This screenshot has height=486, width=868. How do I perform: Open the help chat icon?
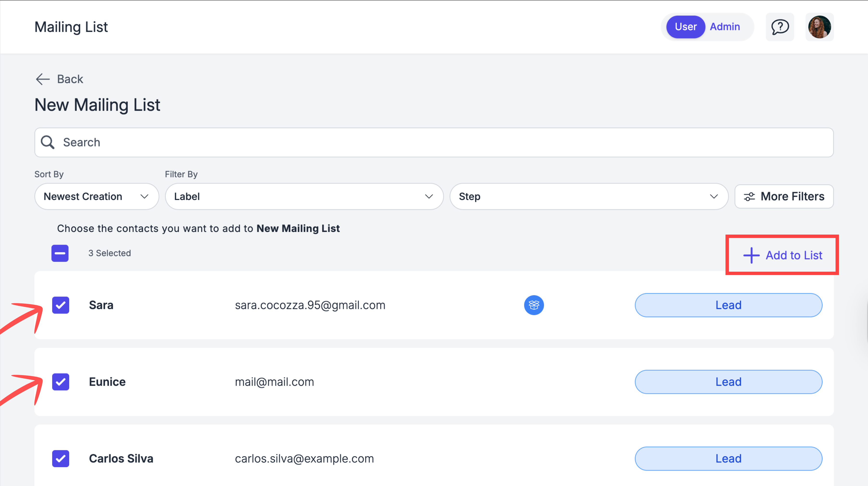pyautogui.click(x=780, y=27)
